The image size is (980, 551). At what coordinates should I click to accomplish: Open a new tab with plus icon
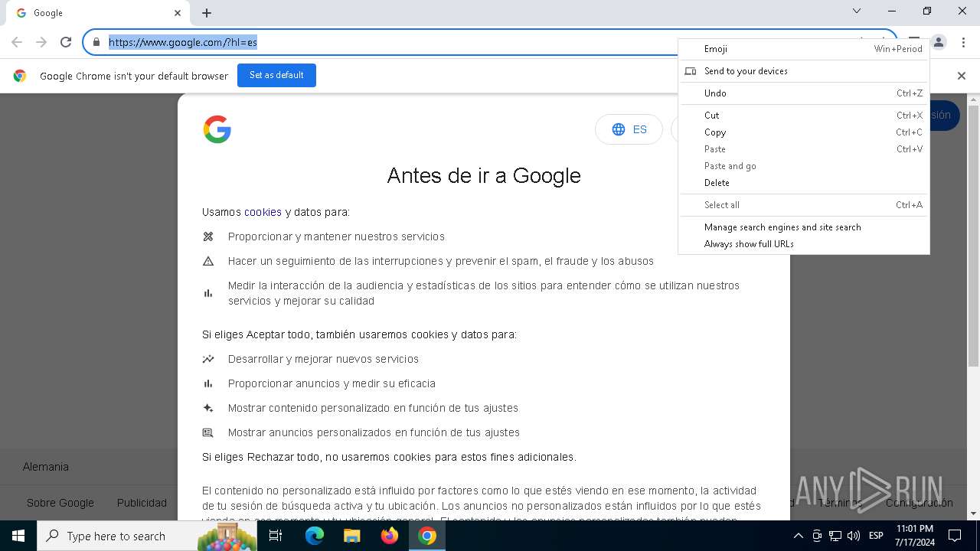(x=207, y=13)
